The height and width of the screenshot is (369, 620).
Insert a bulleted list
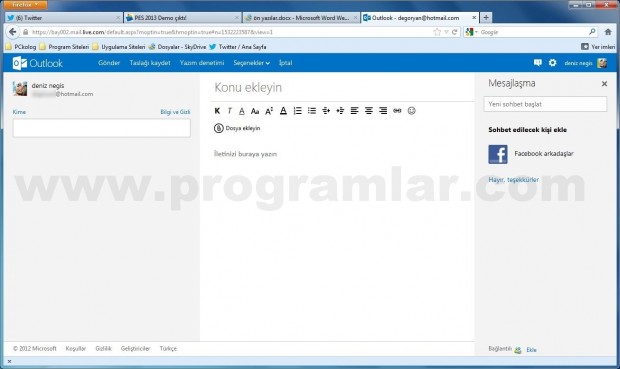click(312, 111)
